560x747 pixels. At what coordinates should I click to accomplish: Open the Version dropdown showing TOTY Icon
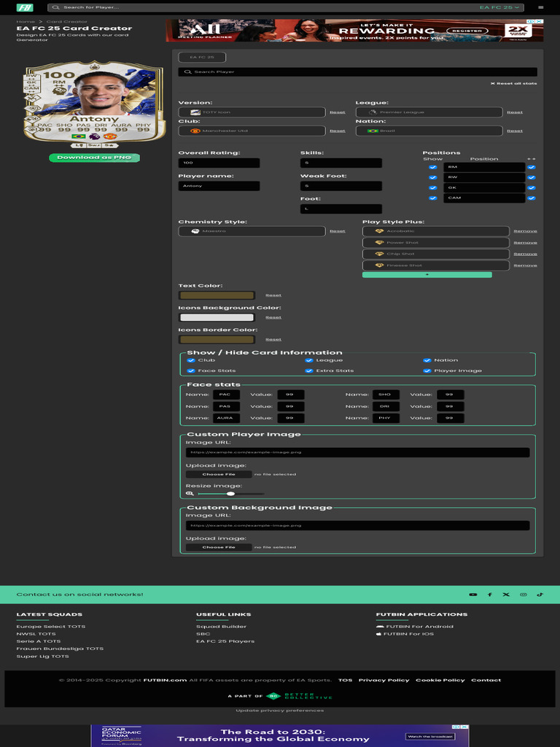[x=252, y=112]
